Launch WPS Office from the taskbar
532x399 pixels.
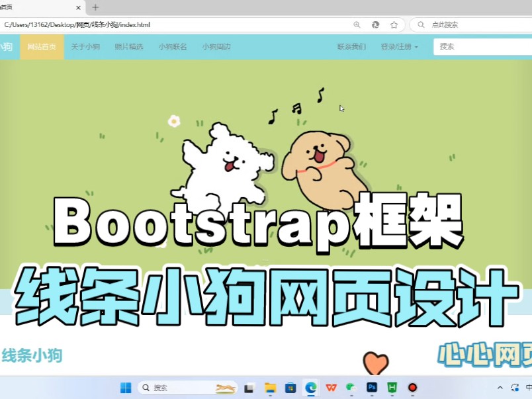330,388
